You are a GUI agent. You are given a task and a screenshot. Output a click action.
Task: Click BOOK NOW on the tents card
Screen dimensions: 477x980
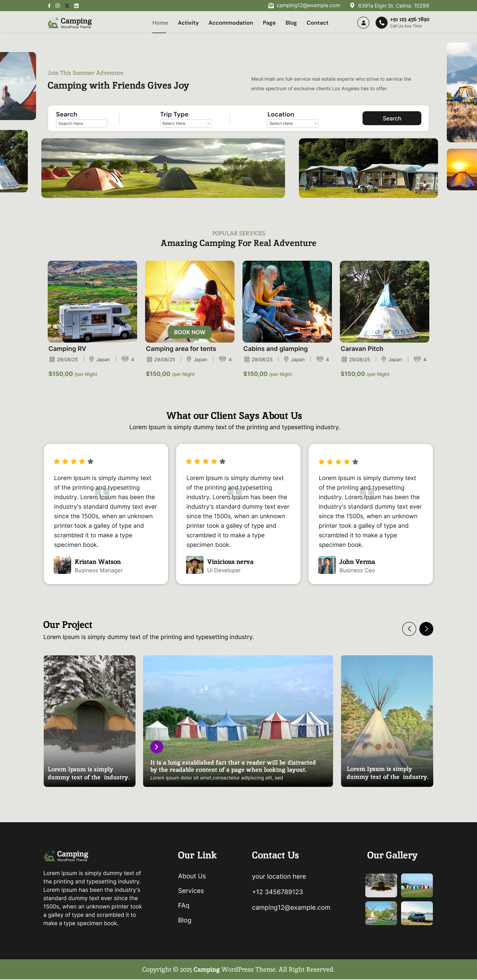pyautogui.click(x=190, y=332)
